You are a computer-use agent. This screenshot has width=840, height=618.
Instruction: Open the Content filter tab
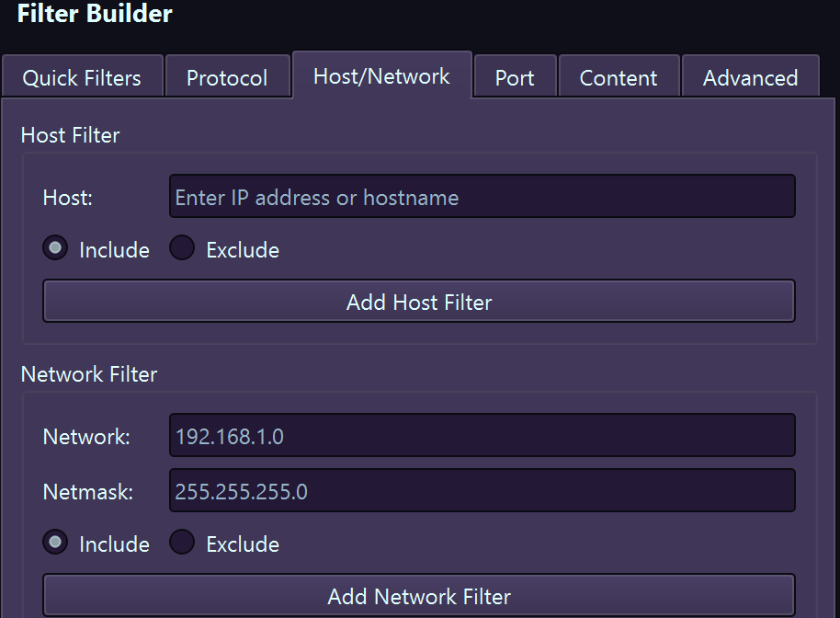pos(619,77)
